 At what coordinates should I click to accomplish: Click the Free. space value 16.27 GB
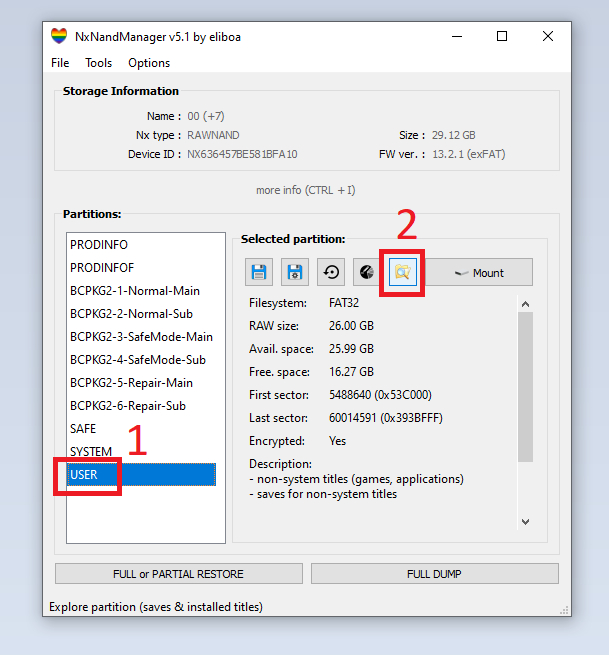pyautogui.click(x=351, y=372)
